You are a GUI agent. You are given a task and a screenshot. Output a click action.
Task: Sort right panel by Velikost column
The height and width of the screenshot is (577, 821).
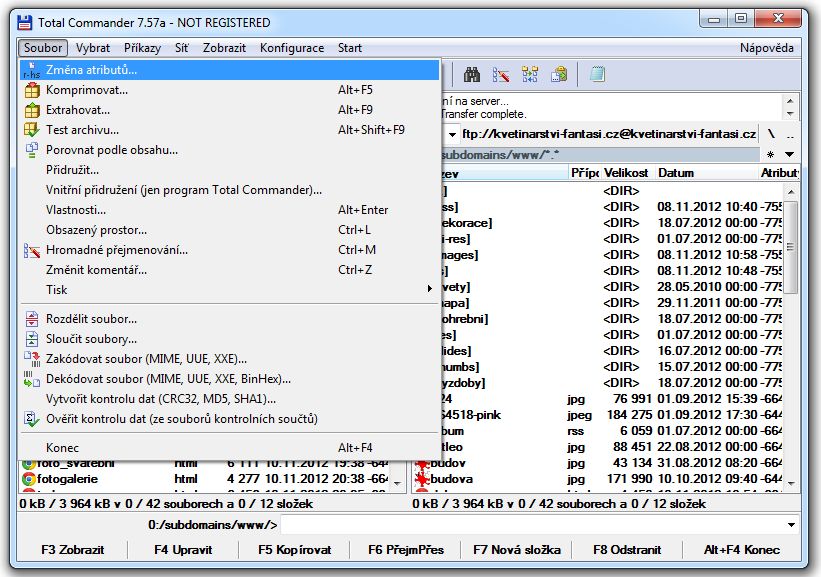pyautogui.click(x=626, y=173)
